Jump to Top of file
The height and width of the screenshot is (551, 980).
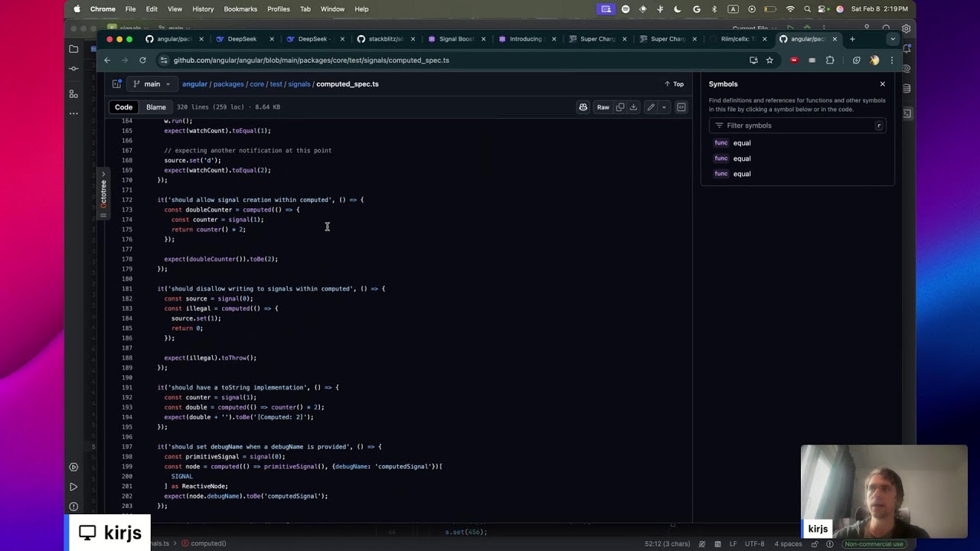(x=674, y=84)
